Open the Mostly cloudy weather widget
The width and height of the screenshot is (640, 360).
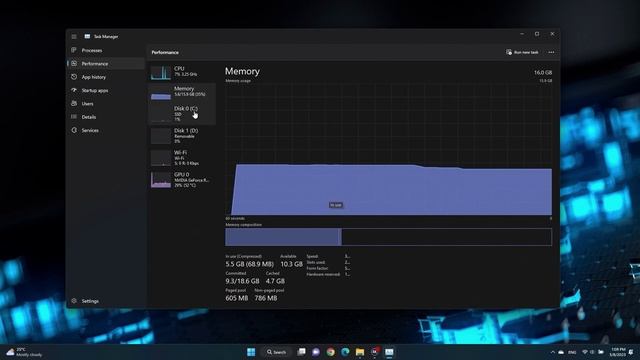pyautogui.click(x=24, y=352)
